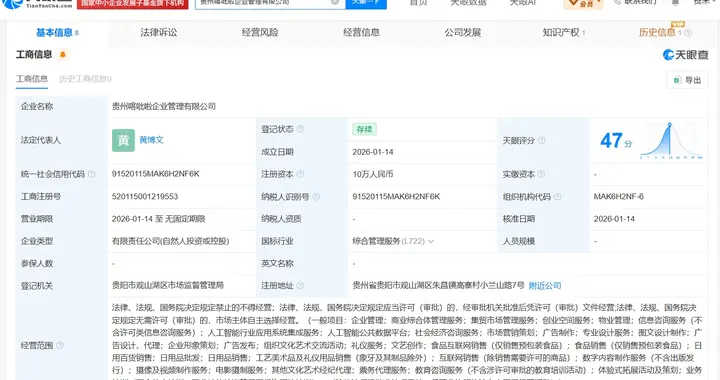Viewport: 720px width, 380px height.
Task: Click the help icon beside 统一社会信用代码
Action: 91,174
